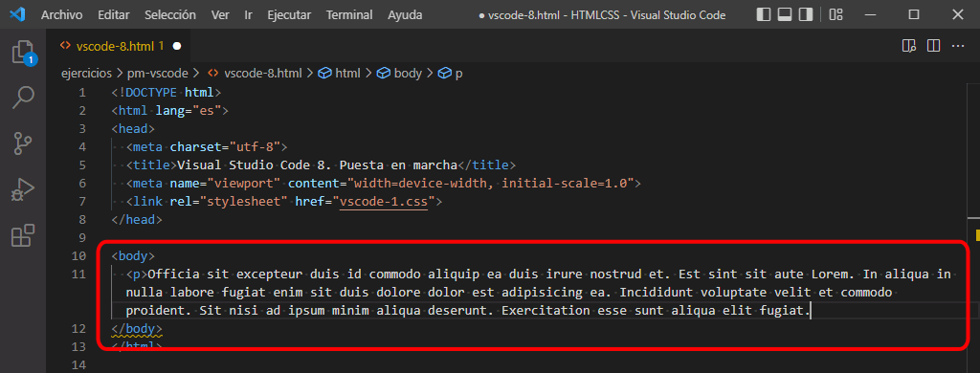Click the word 'Officia' in the paragraph
The height and width of the screenshot is (373, 980).
pos(174,274)
